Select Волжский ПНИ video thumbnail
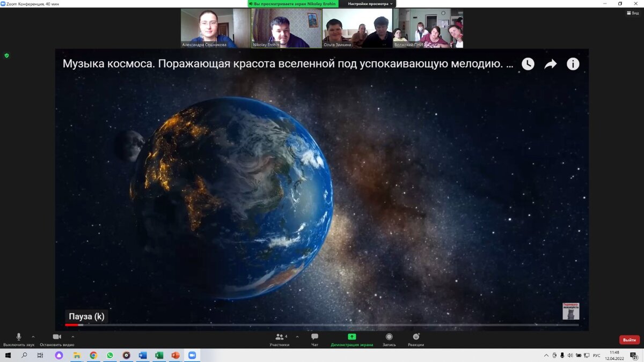The height and width of the screenshot is (362, 644). coord(428,28)
